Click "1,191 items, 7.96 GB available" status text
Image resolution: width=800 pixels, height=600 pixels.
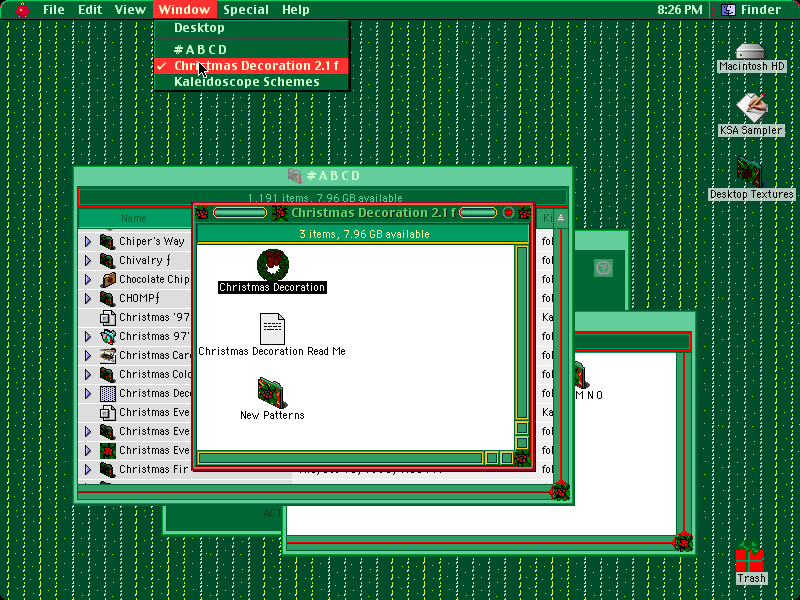tap(325, 198)
